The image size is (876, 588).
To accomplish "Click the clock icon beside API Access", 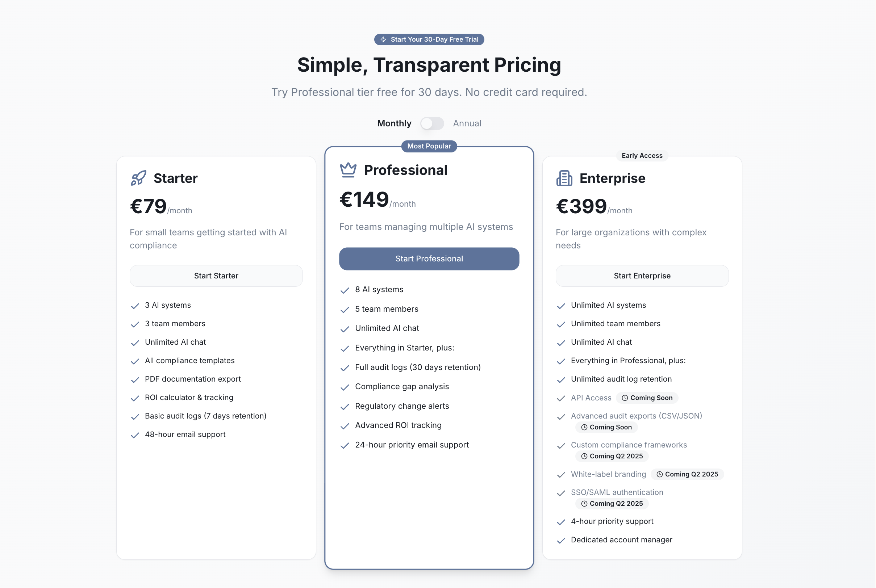I will (625, 398).
